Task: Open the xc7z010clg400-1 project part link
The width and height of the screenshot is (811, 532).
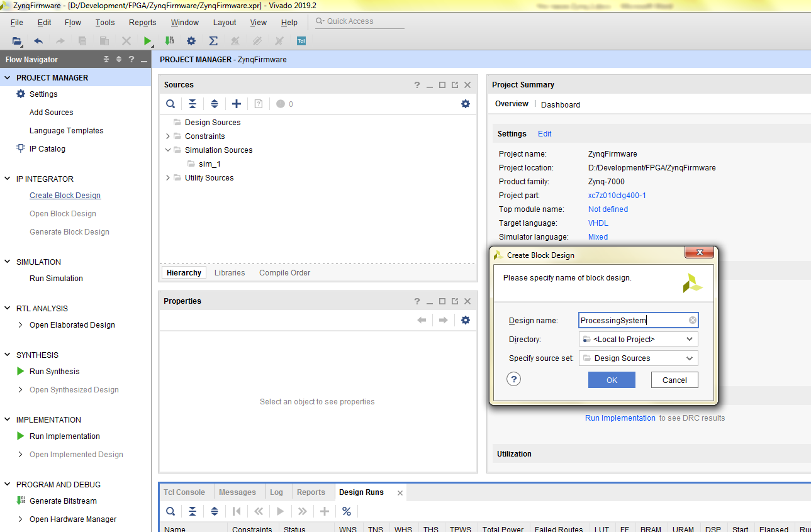Action: pyautogui.click(x=617, y=196)
